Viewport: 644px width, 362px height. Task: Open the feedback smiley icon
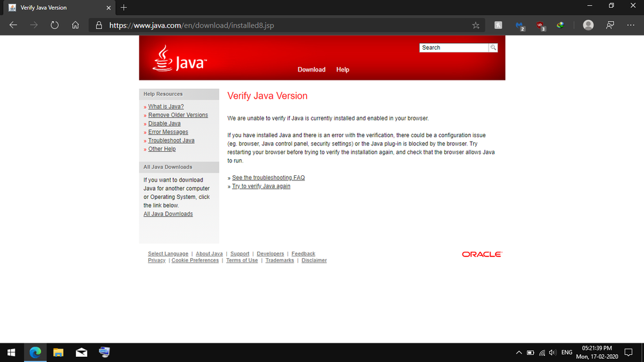click(x=610, y=25)
